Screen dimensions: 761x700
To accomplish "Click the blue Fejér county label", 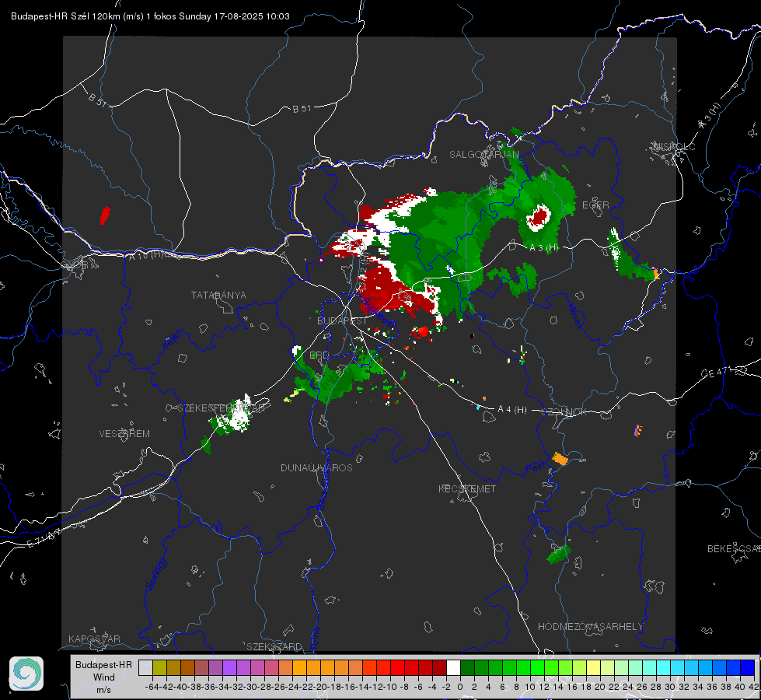I will point(174,340).
